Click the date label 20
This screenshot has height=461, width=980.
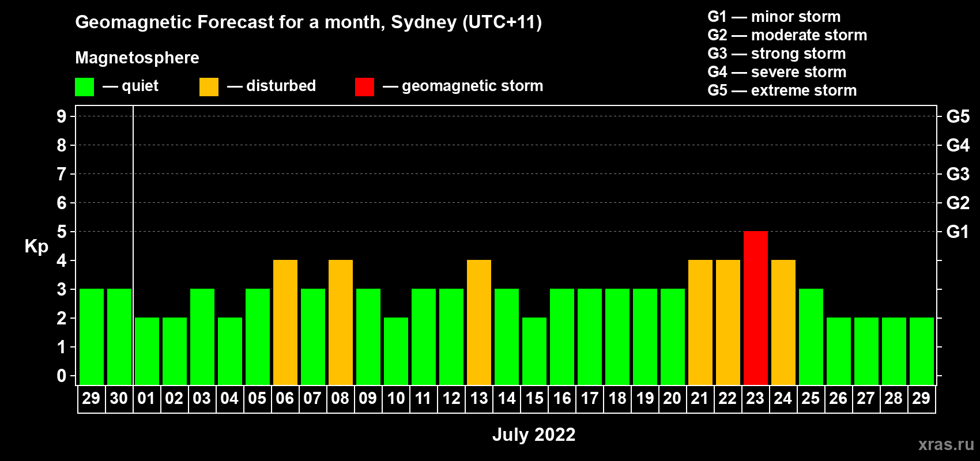(x=672, y=398)
